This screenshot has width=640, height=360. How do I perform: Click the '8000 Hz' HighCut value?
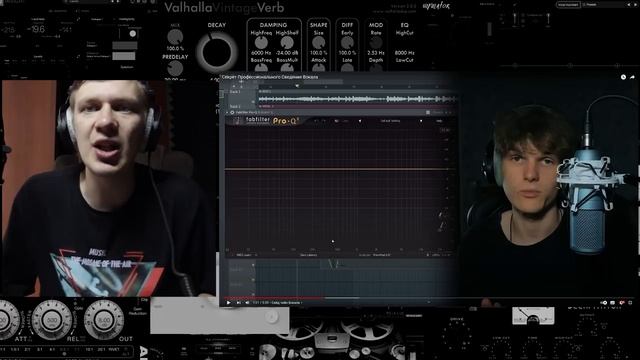pos(404,53)
